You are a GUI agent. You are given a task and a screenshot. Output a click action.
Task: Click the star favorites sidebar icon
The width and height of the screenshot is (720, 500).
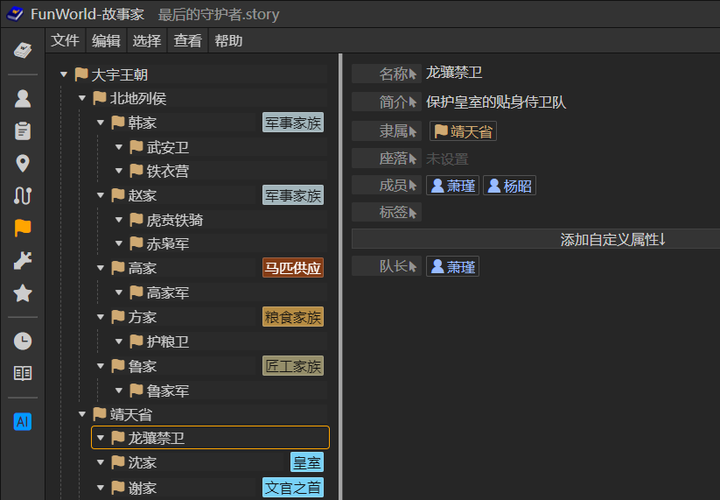click(x=22, y=294)
